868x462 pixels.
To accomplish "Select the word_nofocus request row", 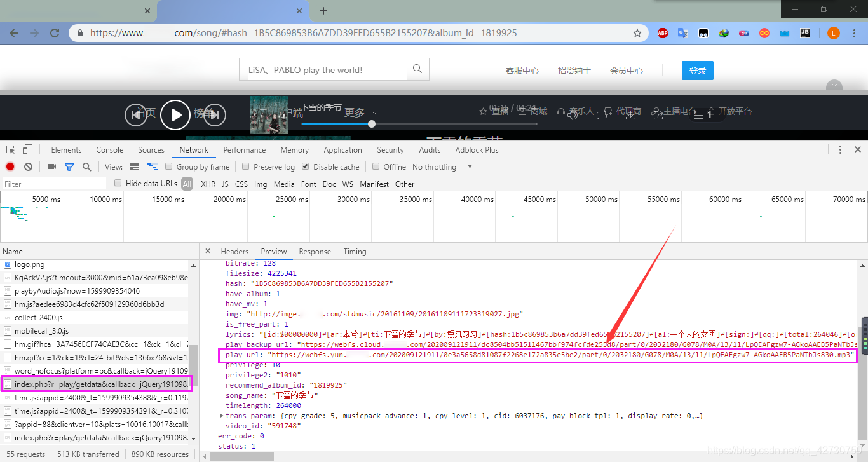I will tap(95, 371).
